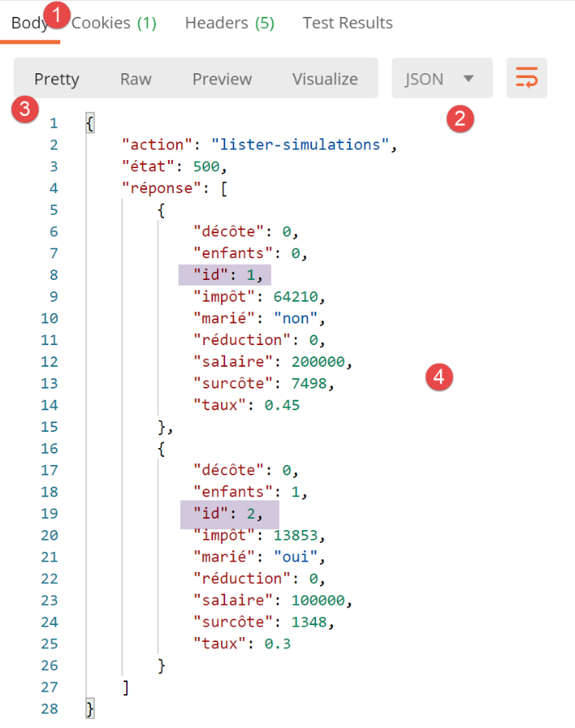
Task: Select the Pretty view button
Action: point(56,79)
